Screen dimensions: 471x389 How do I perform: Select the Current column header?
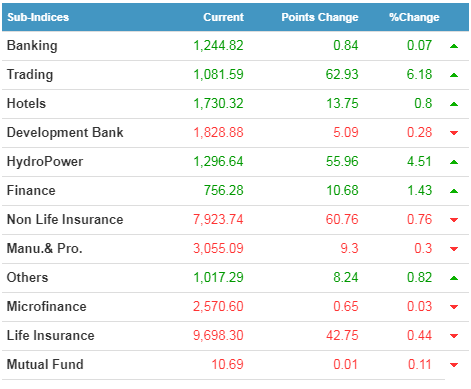pyautogui.click(x=223, y=17)
